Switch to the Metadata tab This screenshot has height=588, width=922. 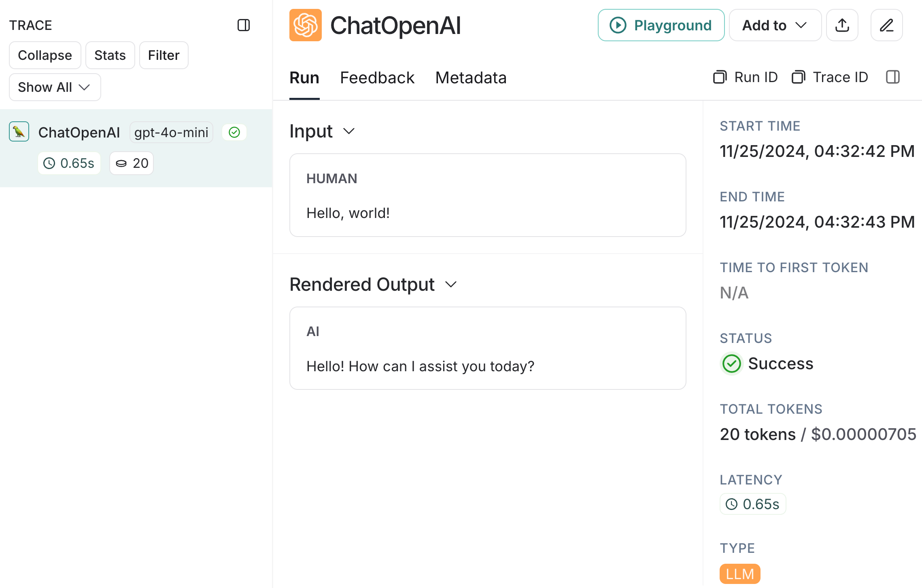[x=471, y=78]
